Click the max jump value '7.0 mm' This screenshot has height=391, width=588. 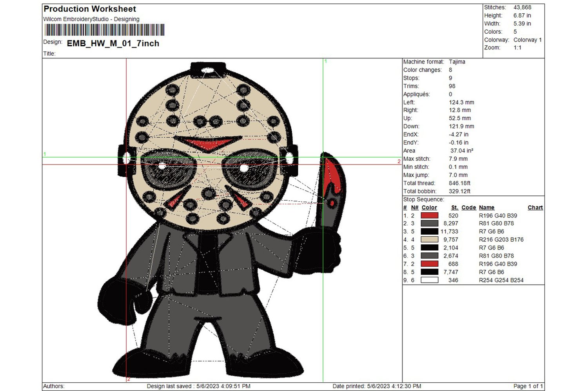458,175
